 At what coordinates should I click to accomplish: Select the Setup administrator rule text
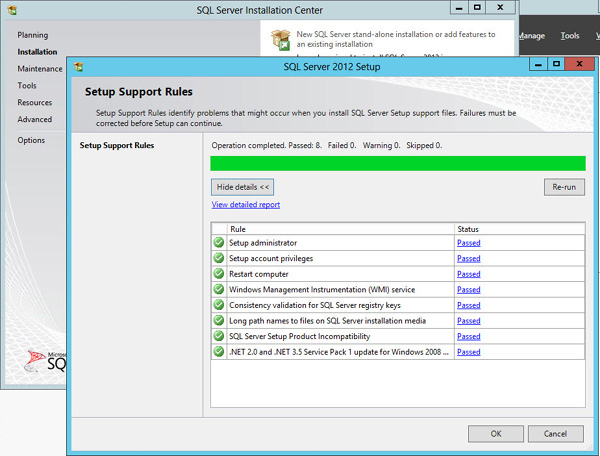pyautogui.click(x=263, y=243)
